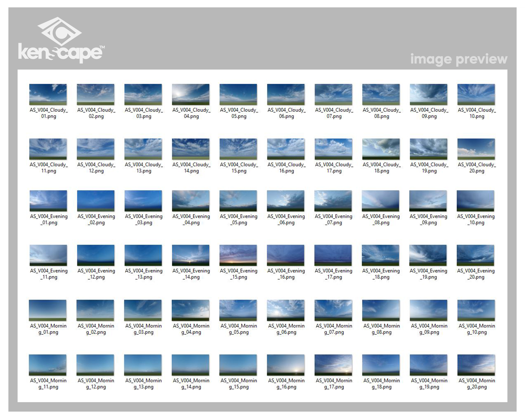Click the Kenscape logo
525x420 pixels.
click(61, 40)
